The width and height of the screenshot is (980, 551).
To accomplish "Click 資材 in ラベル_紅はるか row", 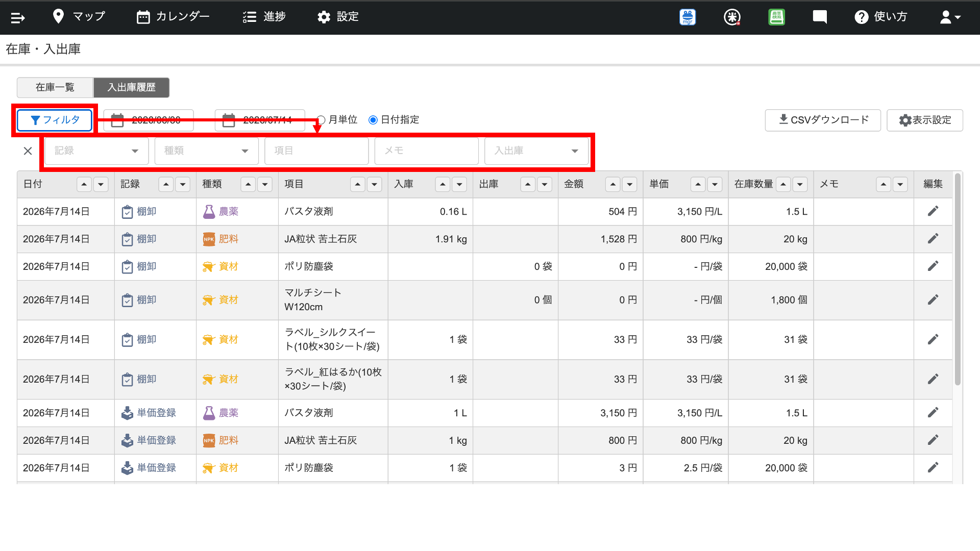I will coord(229,380).
